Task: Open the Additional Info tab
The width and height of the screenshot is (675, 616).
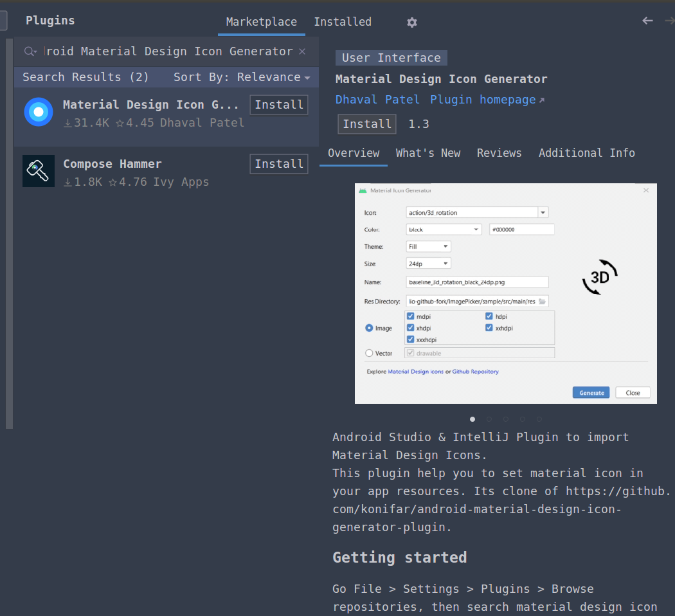Action: click(x=587, y=153)
